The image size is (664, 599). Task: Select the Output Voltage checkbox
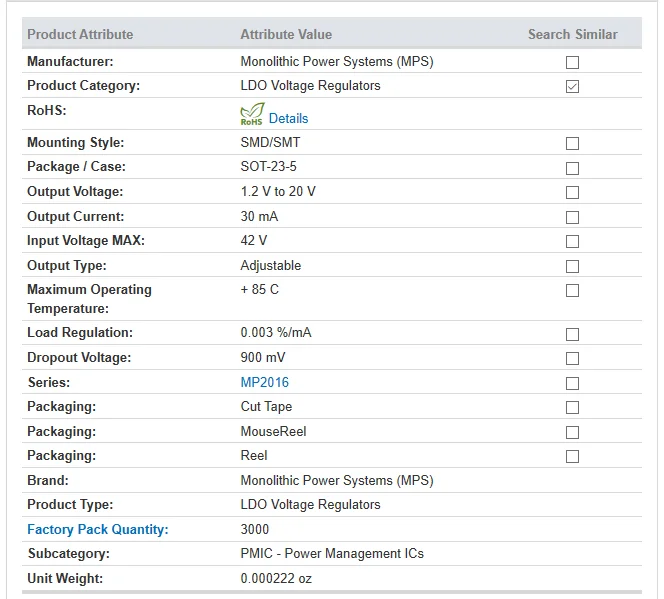click(x=572, y=192)
